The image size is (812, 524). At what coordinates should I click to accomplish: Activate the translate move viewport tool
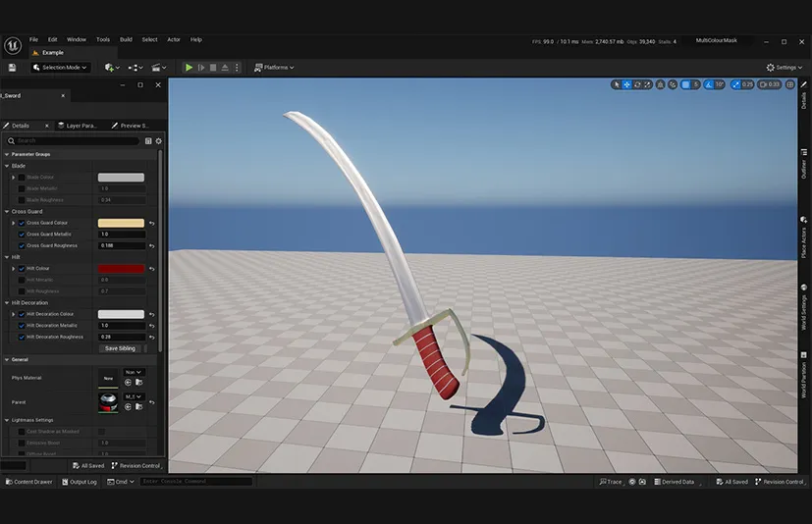pos(626,84)
